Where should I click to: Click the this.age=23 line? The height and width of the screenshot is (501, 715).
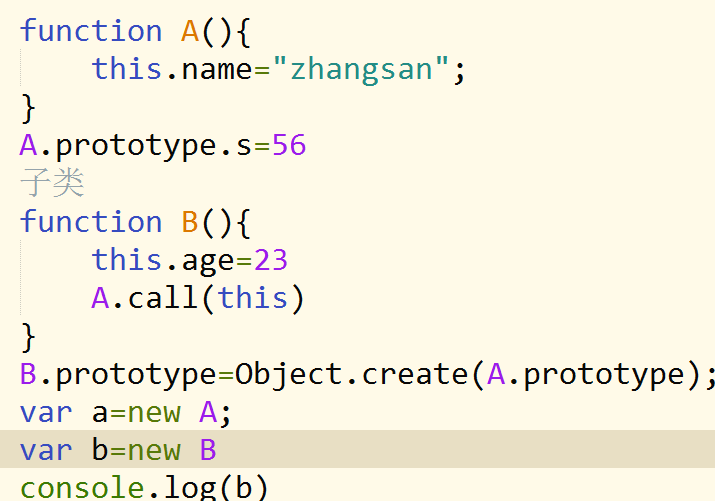click(x=190, y=261)
